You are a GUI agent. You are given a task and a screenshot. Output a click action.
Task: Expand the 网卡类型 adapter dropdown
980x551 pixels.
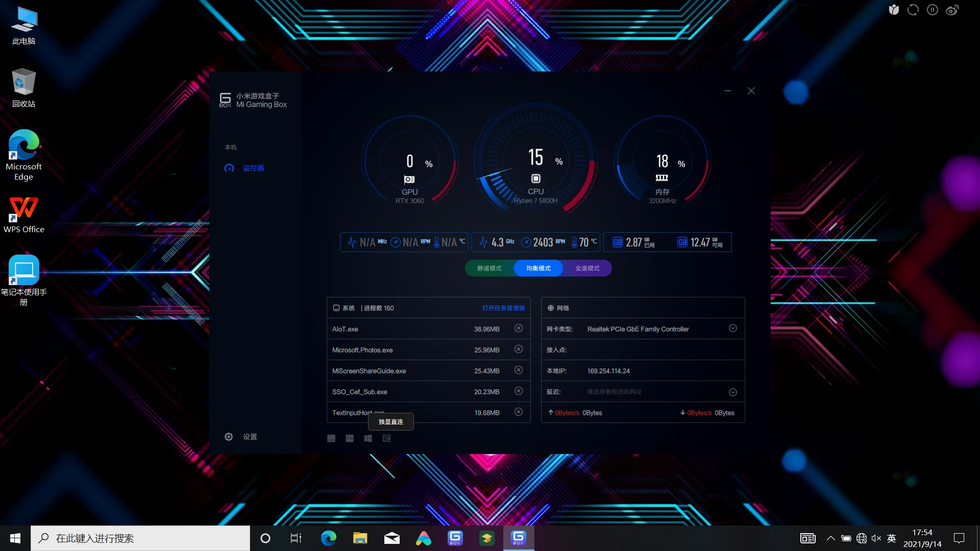coord(733,329)
